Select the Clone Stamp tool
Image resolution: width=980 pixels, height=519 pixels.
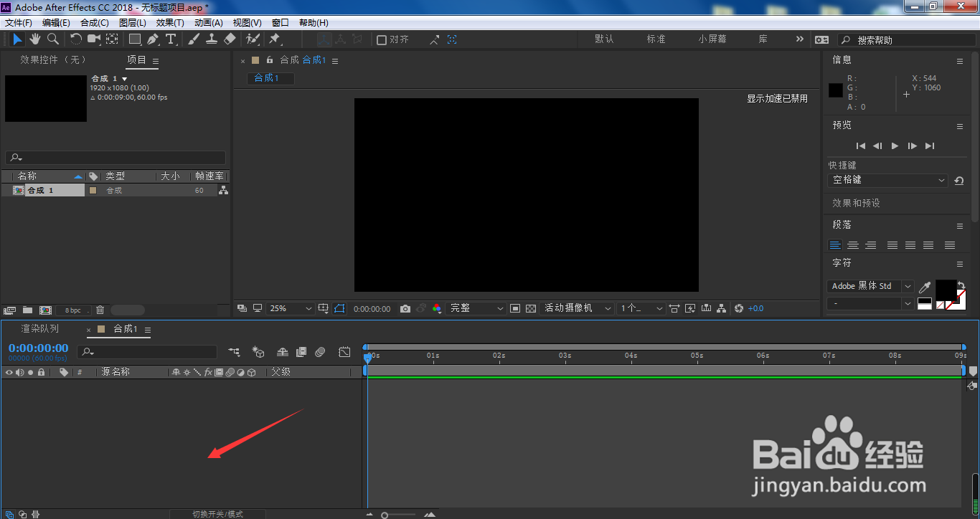click(x=212, y=39)
